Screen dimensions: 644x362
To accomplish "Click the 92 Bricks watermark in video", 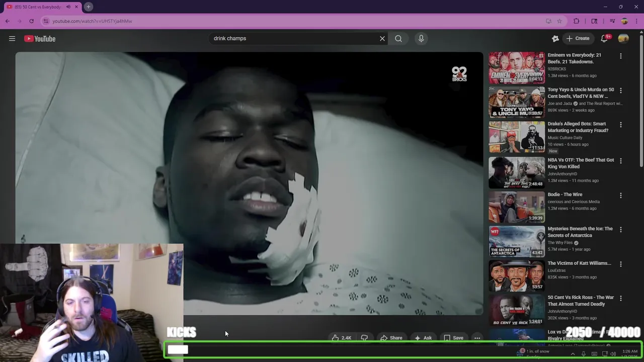I will [x=459, y=74].
